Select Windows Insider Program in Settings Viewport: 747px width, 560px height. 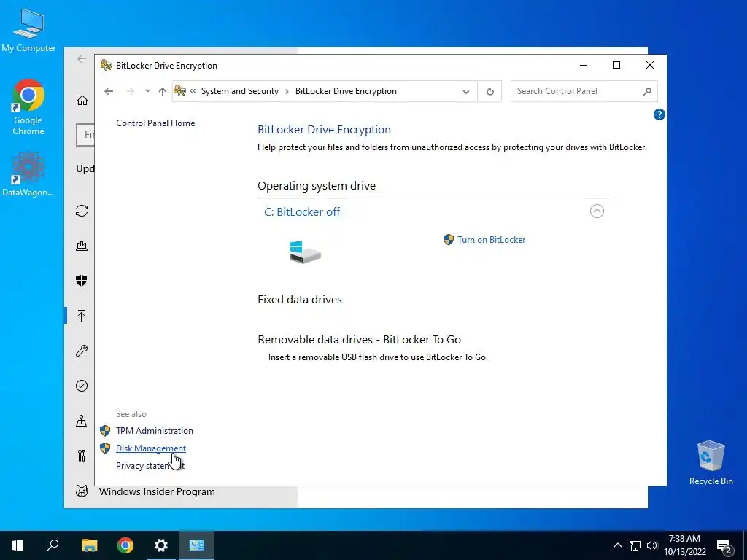(x=157, y=491)
